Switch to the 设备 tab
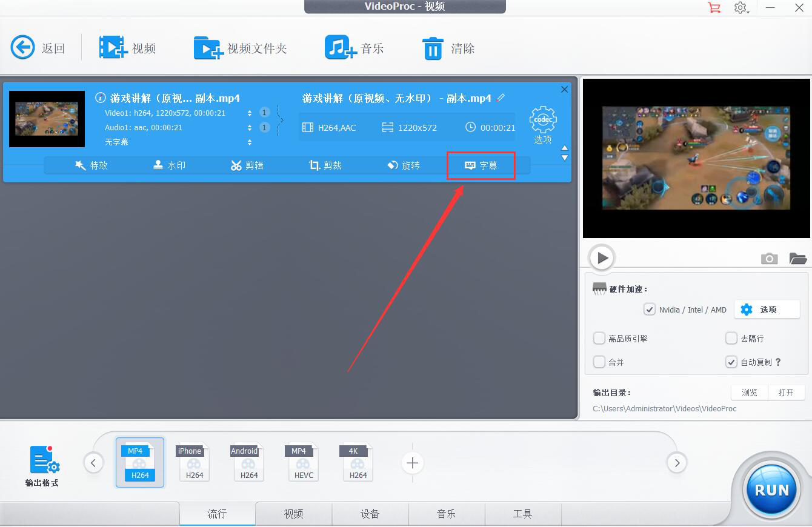812x527 pixels. click(x=370, y=514)
